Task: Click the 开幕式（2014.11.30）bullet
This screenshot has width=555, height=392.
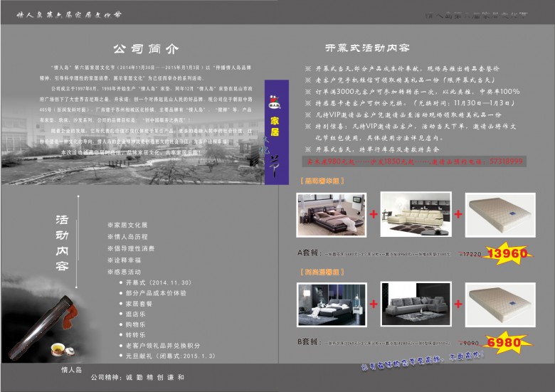Action: click(156, 282)
